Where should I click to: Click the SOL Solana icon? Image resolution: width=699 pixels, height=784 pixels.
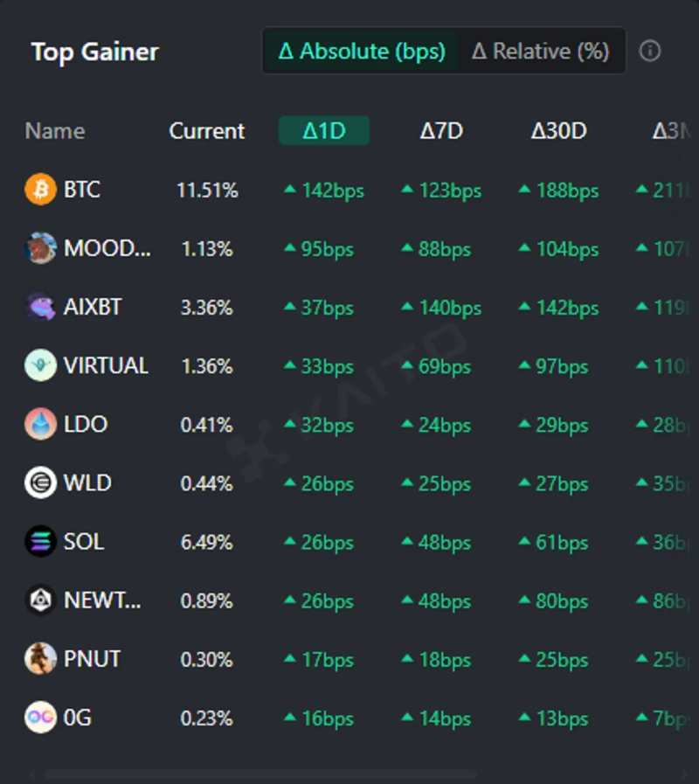[40, 542]
